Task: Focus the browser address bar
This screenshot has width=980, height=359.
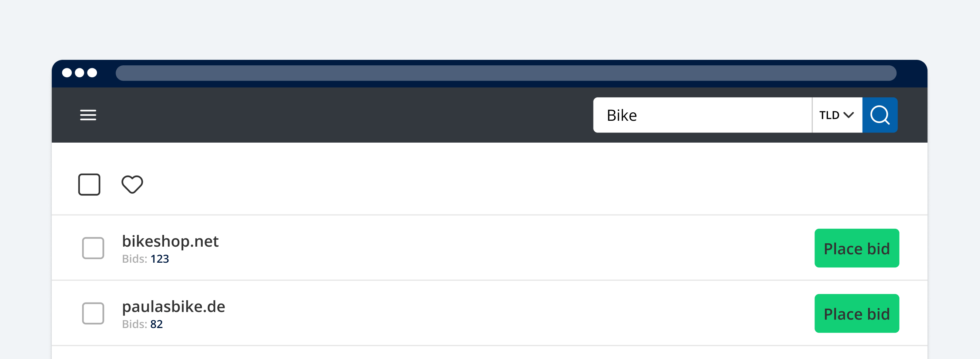Action: [x=506, y=73]
